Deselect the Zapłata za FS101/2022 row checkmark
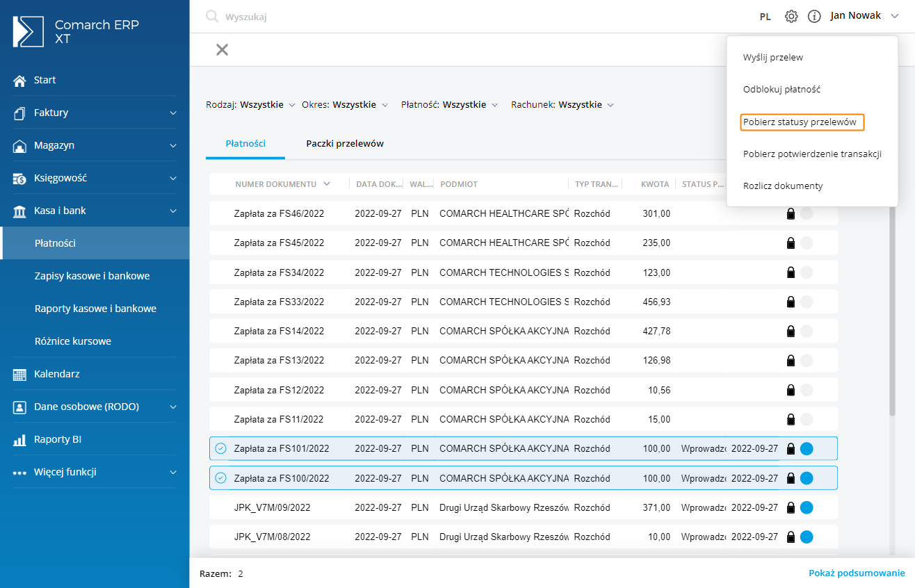 click(221, 449)
